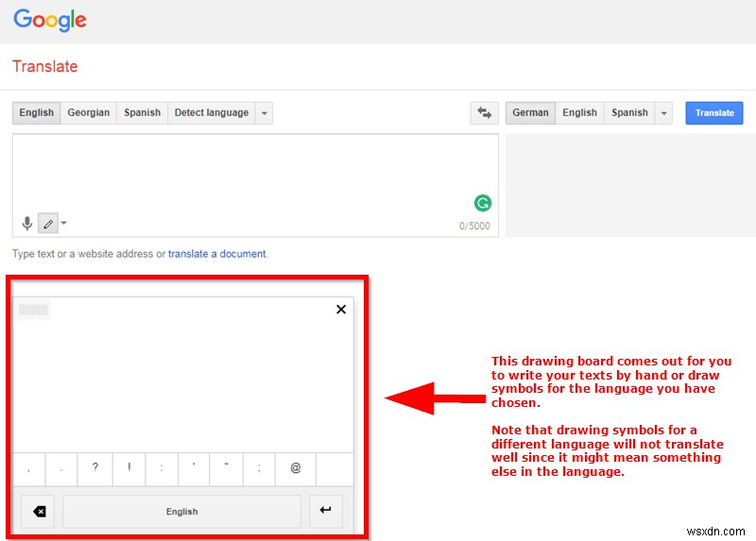Open the translate a document link
Screen dimensions: 756x541
click(217, 254)
